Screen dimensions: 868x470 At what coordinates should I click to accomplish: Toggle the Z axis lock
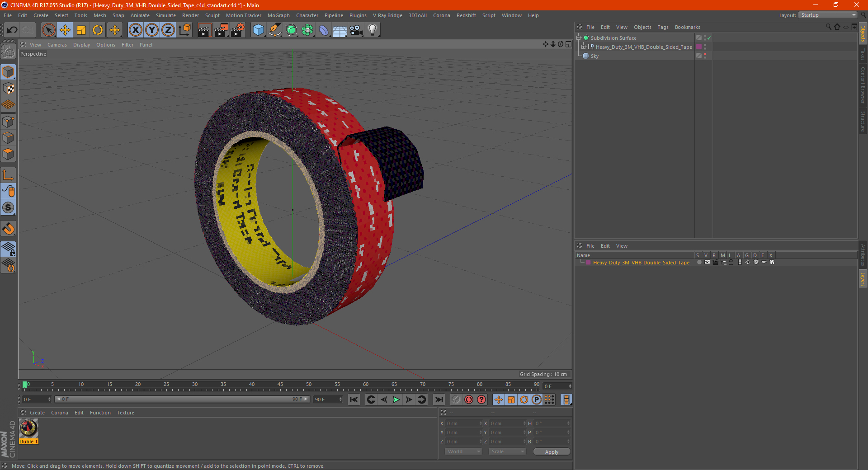(x=168, y=30)
